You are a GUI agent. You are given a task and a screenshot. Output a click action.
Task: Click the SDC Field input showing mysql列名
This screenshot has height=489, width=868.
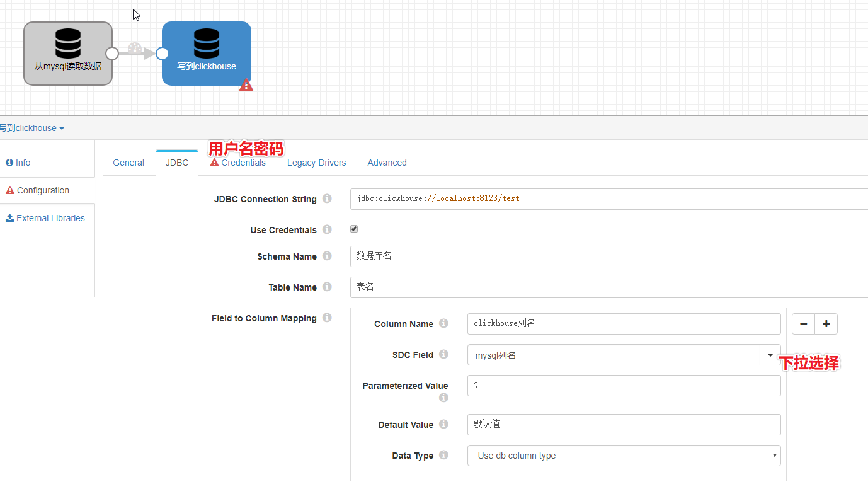click(x=614, y=355)
